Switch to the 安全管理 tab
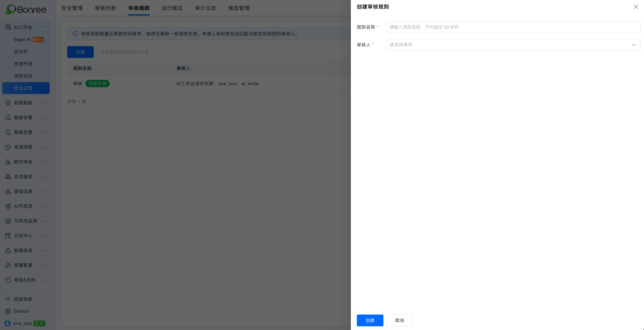This screenshot has width=644, height=330. pos(72,8)
